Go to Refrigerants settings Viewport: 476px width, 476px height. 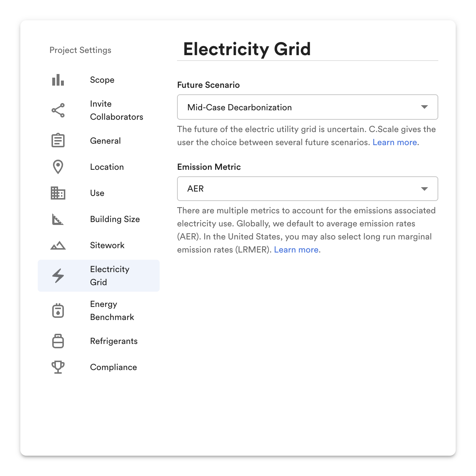(x=99, y=341)
